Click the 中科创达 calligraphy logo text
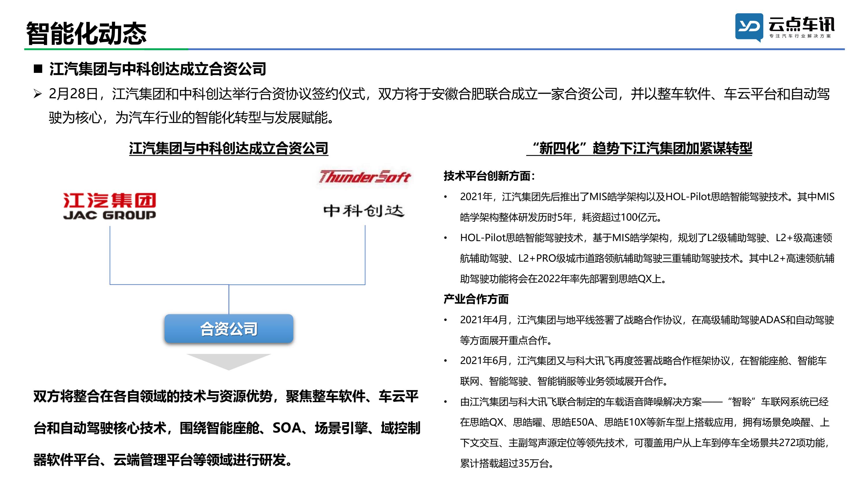 [363, 211]
